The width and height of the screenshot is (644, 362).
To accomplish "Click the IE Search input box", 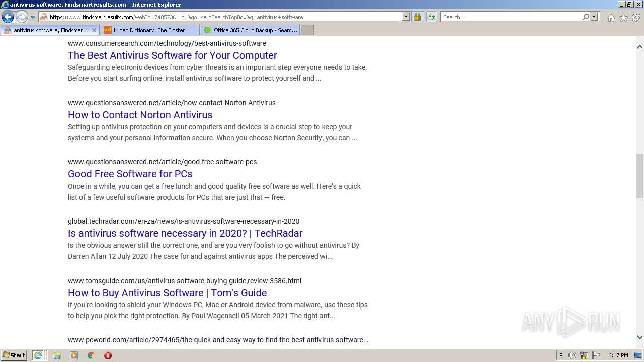I will tap(511, 17).
